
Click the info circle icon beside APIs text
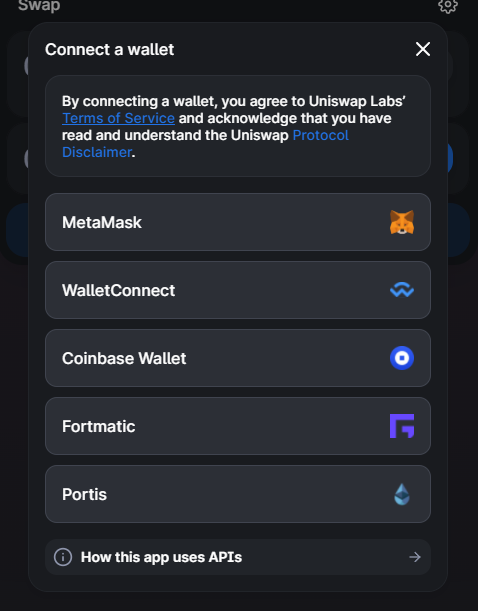coord(63,557)
